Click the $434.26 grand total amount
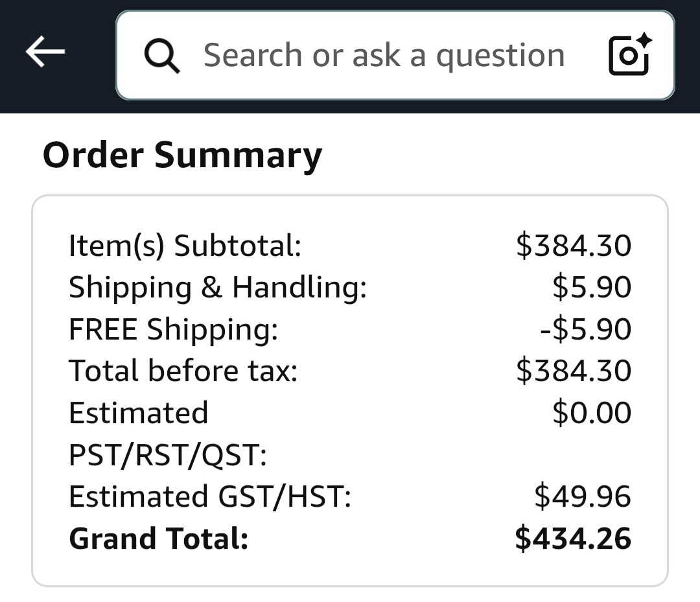 [573, 538]
